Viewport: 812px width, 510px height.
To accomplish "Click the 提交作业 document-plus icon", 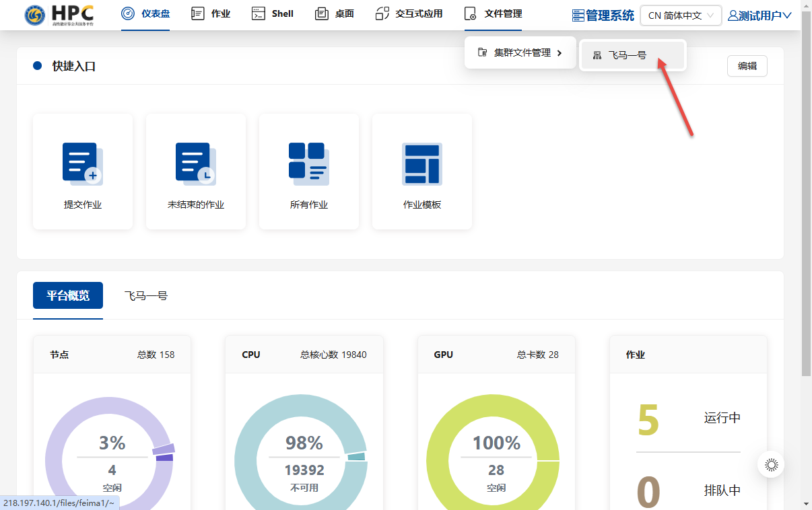I will click(x=82, y=163).
